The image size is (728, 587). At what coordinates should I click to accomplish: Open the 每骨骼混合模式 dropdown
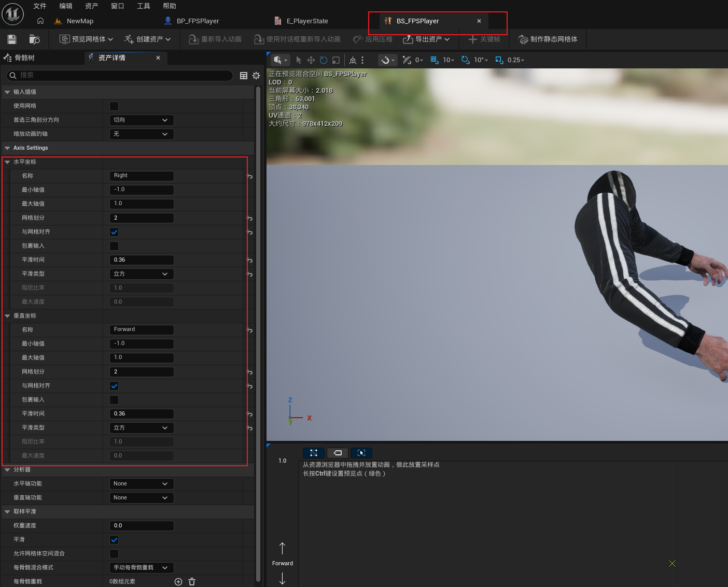click(x=142, y=568)
